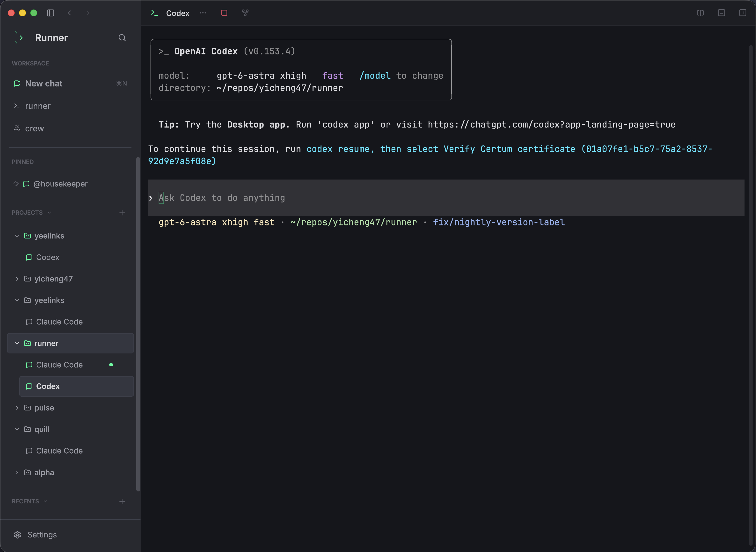Viewport: 756px width, 552px height.
Task: Open Claude Code chat under quill
Action: tap(76, 451)
